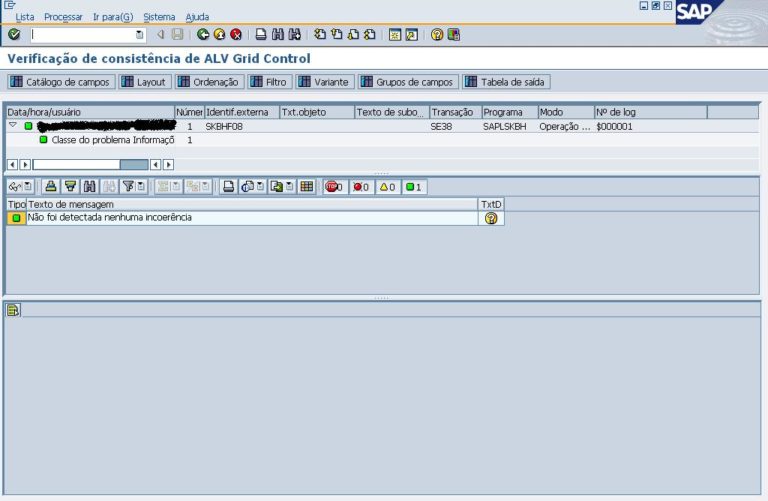Click the horizontal scrollbar in log tree

[90, 164]
